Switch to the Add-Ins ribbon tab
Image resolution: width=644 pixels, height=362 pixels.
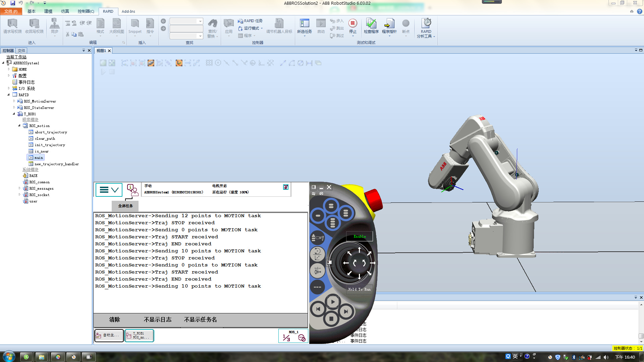point(128,11)
